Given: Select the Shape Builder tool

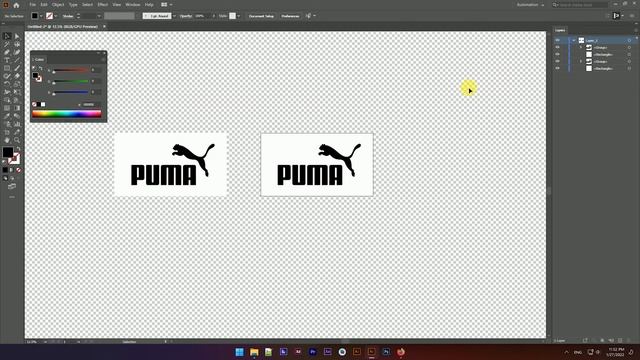Looking at the screenshot, I should coord(7,100).
